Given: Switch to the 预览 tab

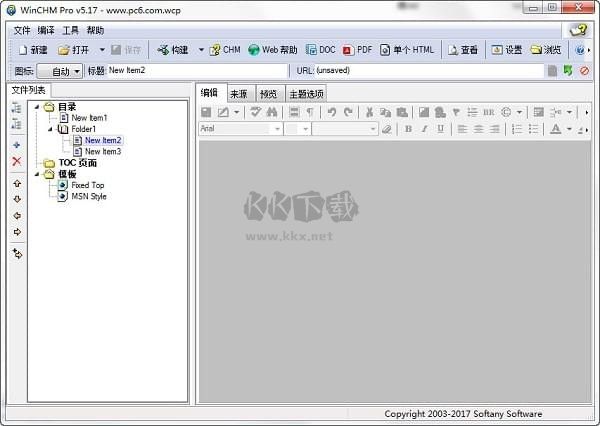Looking at the screenshot, I should [268, 94].
